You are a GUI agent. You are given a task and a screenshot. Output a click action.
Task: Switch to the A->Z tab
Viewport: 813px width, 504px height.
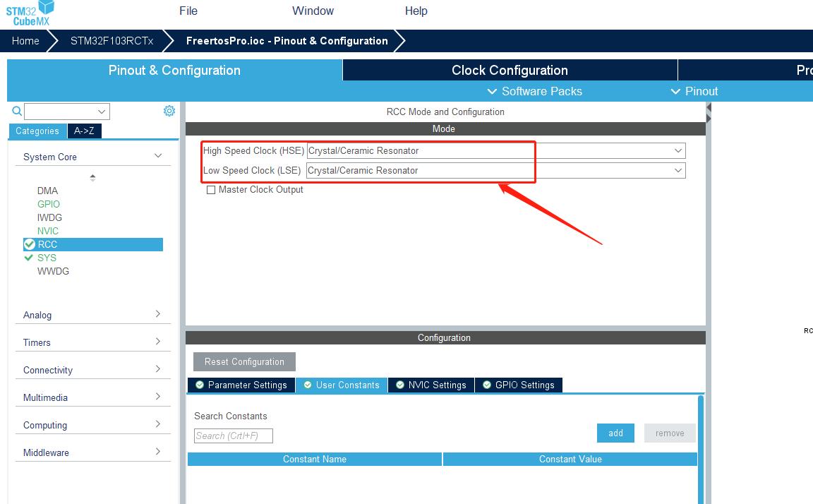click(84, 131)
